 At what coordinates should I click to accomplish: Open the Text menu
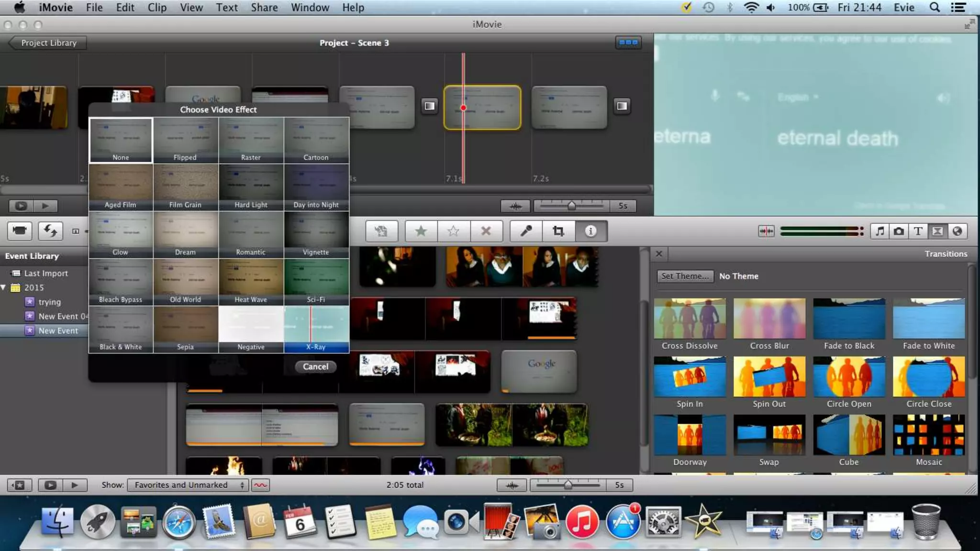tap(227, 8)
